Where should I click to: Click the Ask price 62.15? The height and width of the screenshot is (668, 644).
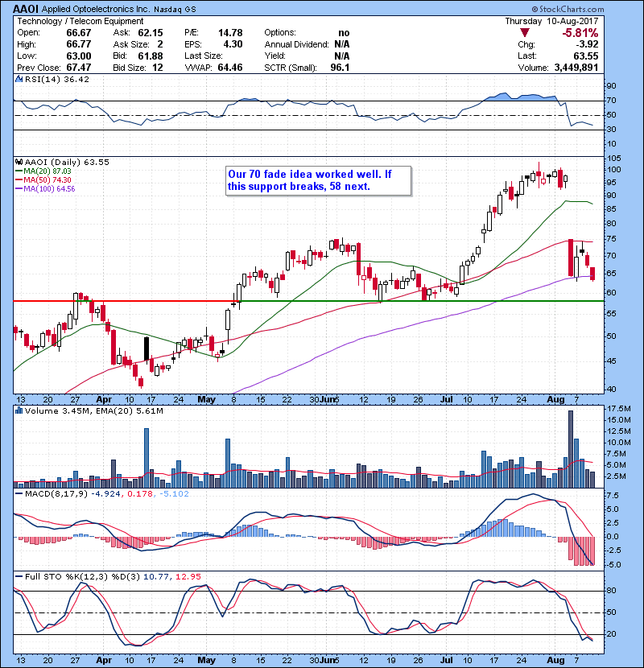coord(151,33)
